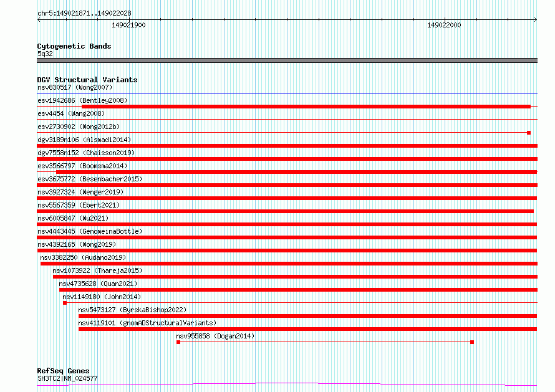The width and height of the screenshot is (555, 392).
Task: Click the left red block of nsv955858
Action: 178,342
